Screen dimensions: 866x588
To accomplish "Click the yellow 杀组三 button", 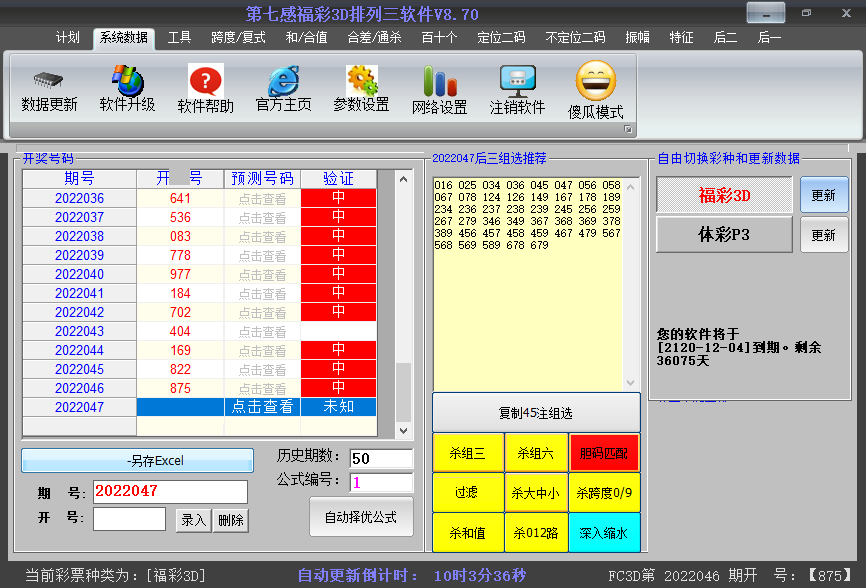I will (x=468, y=453).
